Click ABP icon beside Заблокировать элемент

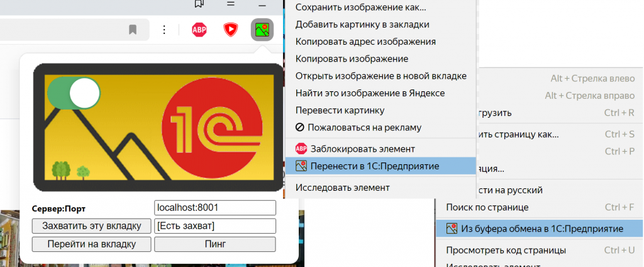pos(301,149)
